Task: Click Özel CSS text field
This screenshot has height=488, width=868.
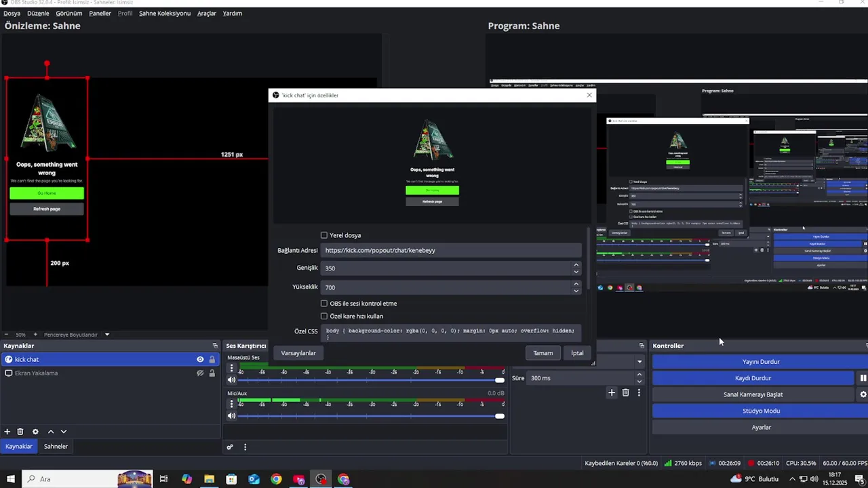Action: [451, 333]
